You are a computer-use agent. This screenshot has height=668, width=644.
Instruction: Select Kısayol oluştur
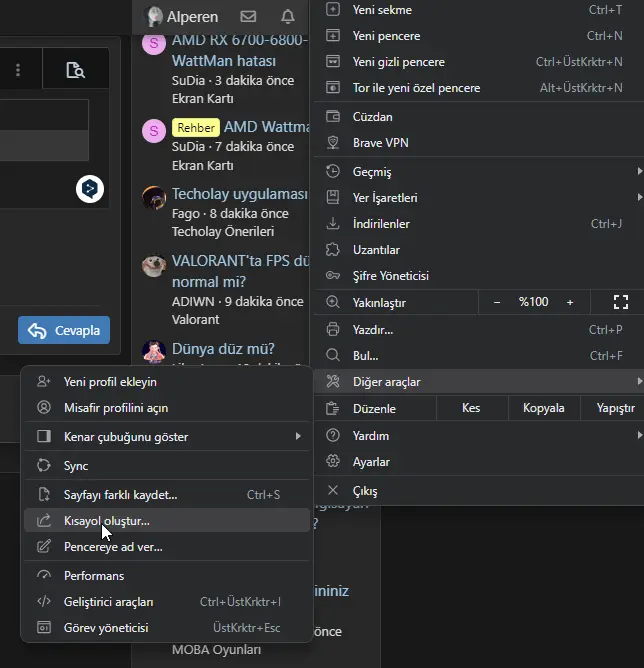click(x=167, y=521)
